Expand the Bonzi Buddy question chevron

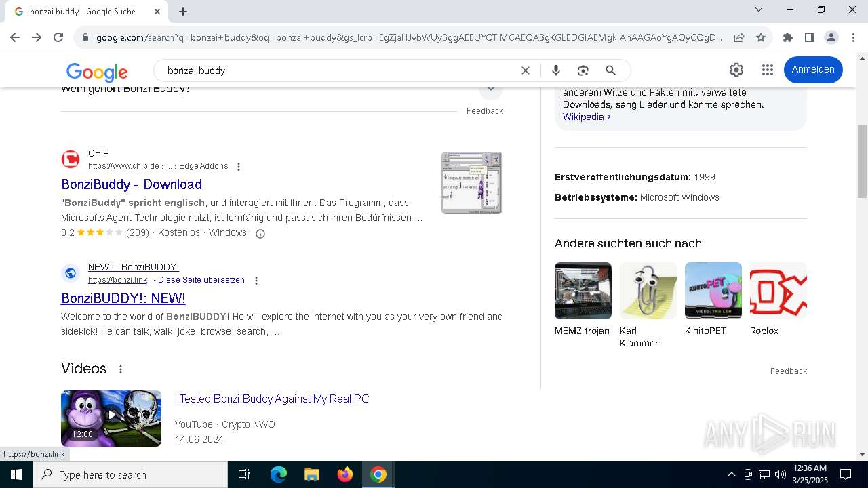tap(491, 90)
